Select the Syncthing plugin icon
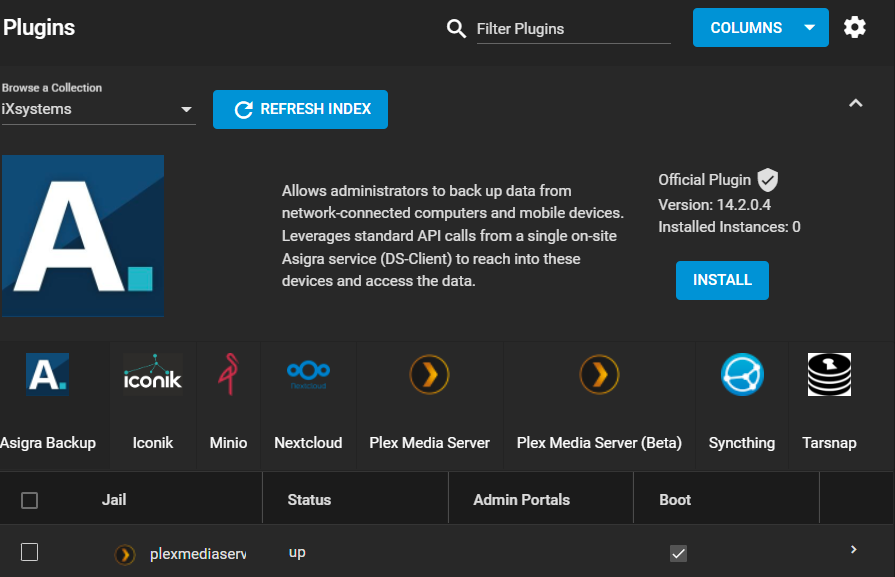Image resolution: width=895 pixels, height=577 pixels. pos(742,374)
